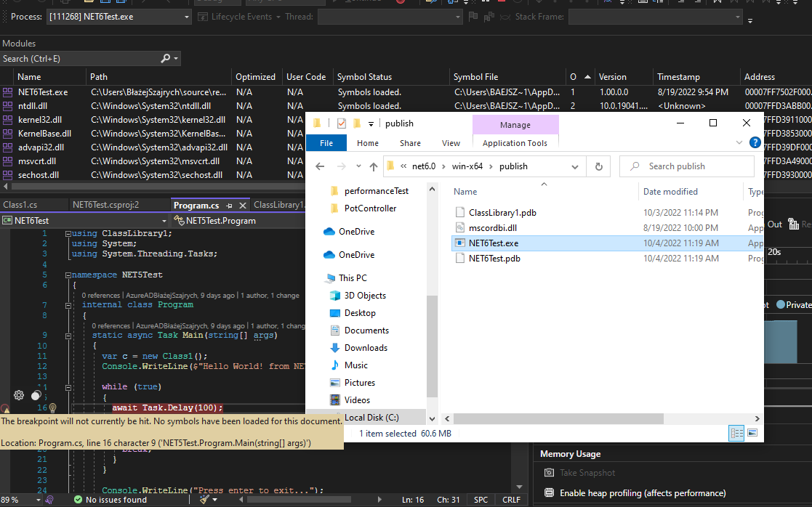Enable heap profiling checkbox

click(x=551, y=493)
